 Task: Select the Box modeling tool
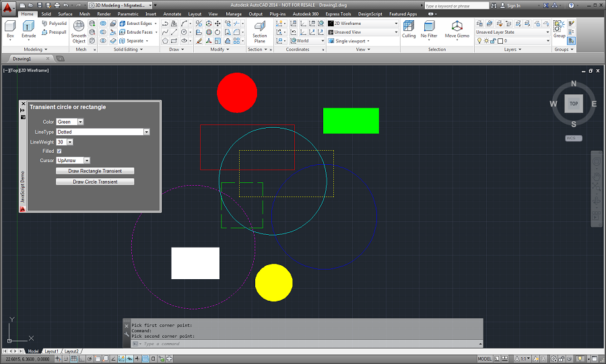[10, 30]
